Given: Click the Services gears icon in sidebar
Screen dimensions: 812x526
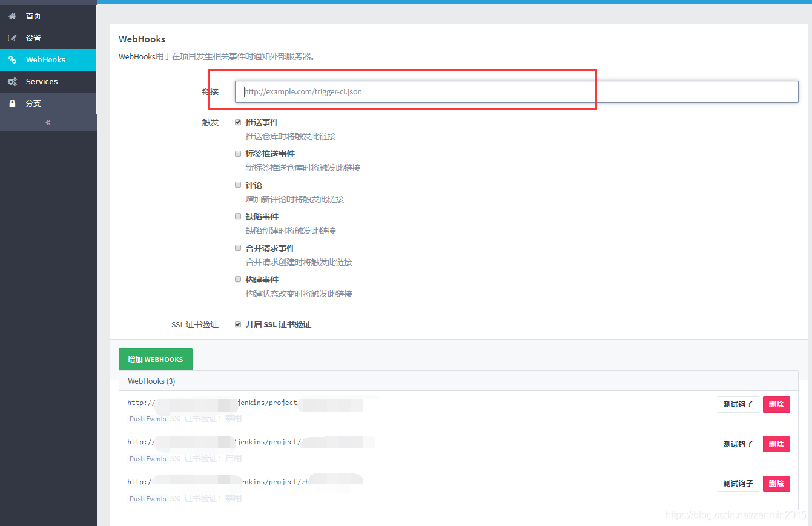Looking at the screenshot, I should 12,82.
